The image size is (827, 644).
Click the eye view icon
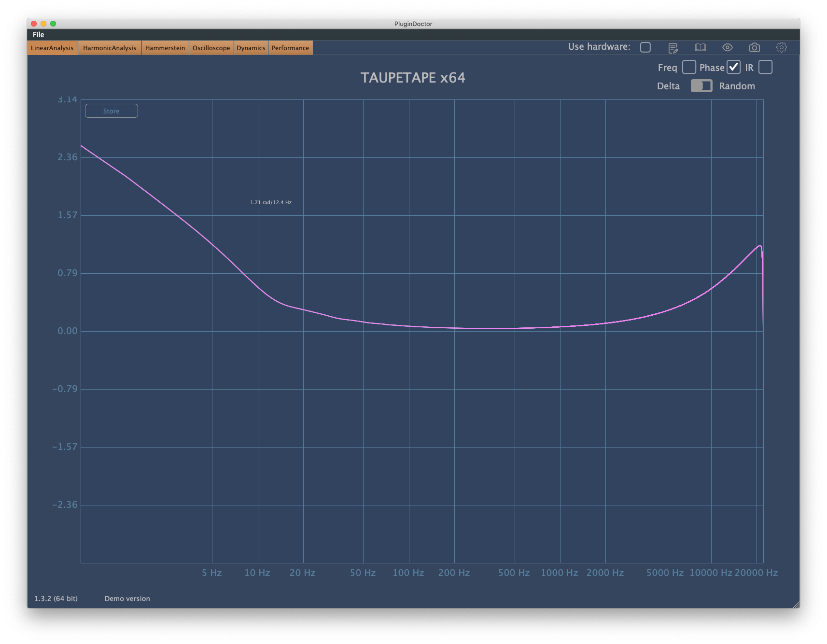[727, 47]
